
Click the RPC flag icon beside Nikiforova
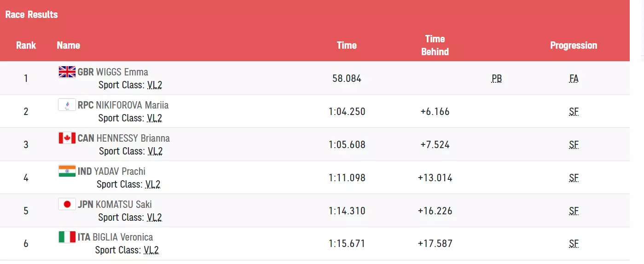(67, 105)
